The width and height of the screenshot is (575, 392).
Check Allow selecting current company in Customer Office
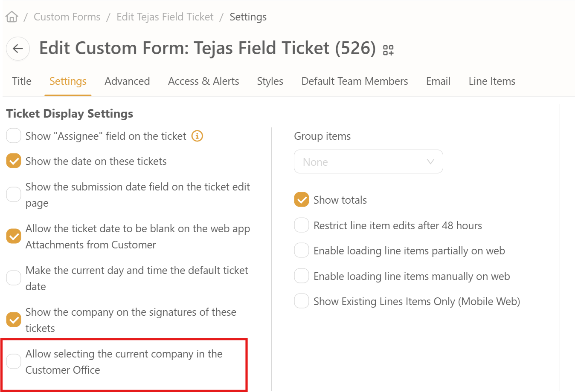pos(14,361)
